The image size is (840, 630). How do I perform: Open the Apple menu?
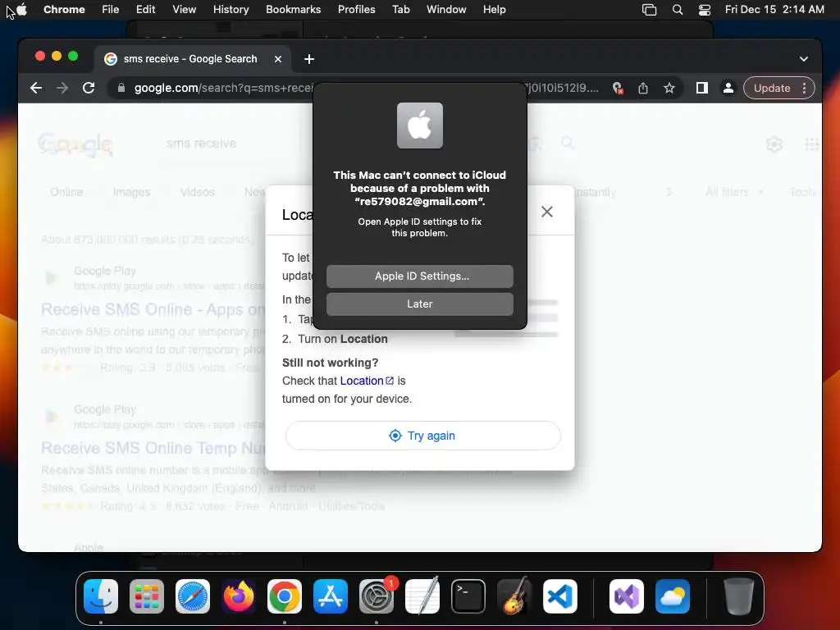(x=22, y=9)
